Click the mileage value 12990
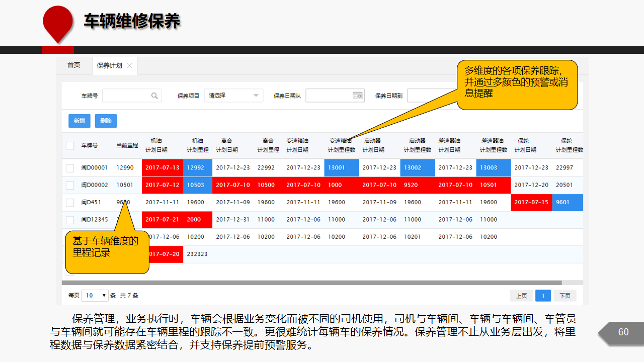Screen dimensions: 644x362 point(125,168)
